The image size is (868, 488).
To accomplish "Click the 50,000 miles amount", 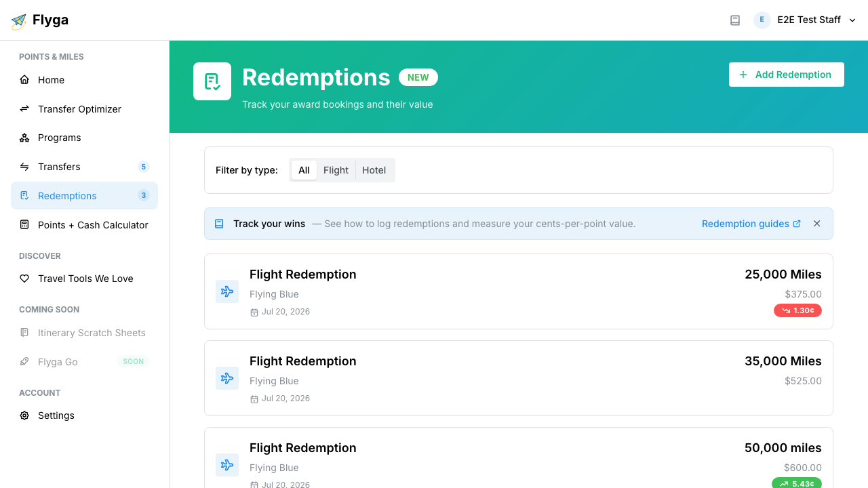I will tap(783, 448).
